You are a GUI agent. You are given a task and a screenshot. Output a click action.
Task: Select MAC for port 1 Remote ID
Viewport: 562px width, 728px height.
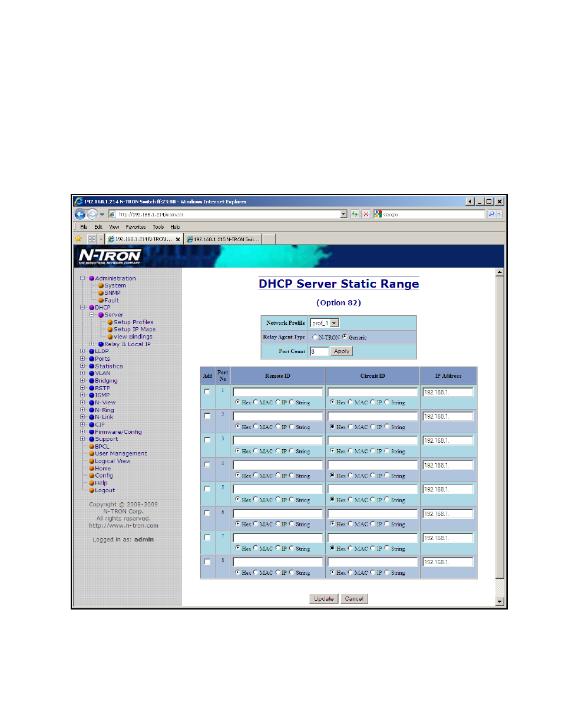coord(256,402)
